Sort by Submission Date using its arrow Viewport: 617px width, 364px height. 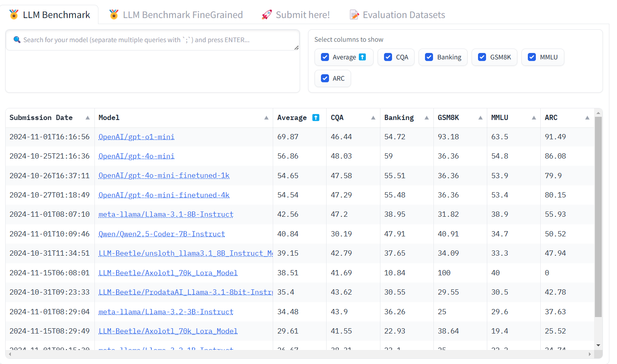88,118
